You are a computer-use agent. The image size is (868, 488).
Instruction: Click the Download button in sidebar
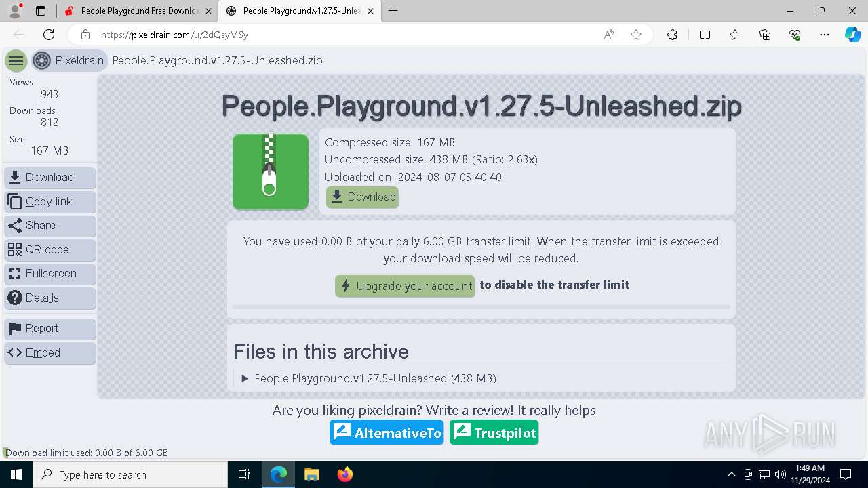tap(50, 178)
